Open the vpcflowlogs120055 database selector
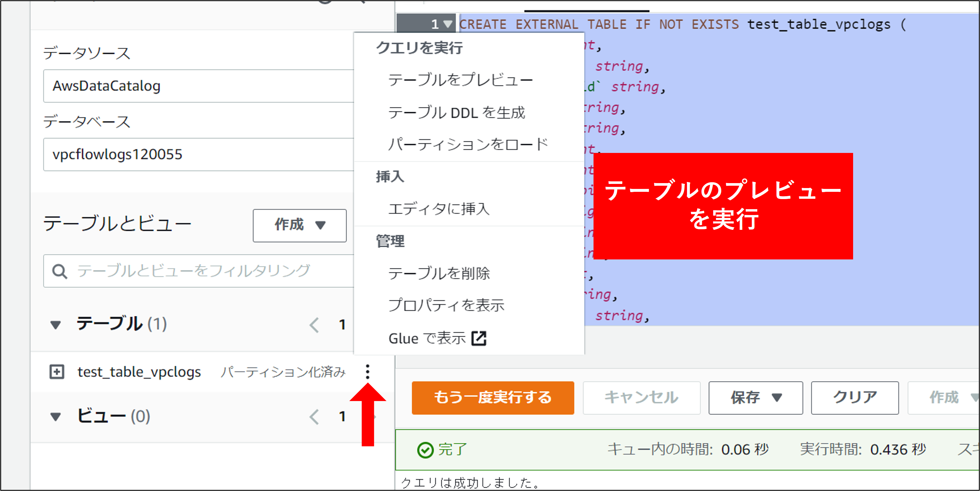The width and height of the screenshot is (980, 491). pos(198,154)
